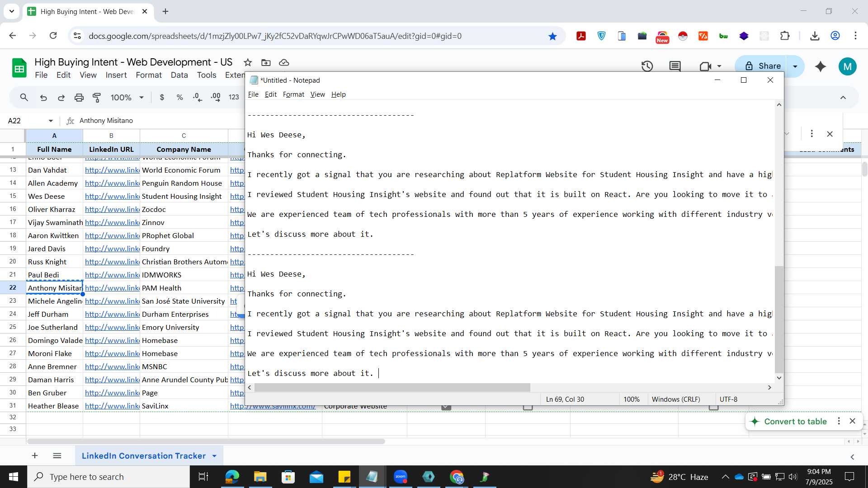Screen dimensions: 868x488
Task: Open Zoom from the taskbar
Action: tap(401, 477)
